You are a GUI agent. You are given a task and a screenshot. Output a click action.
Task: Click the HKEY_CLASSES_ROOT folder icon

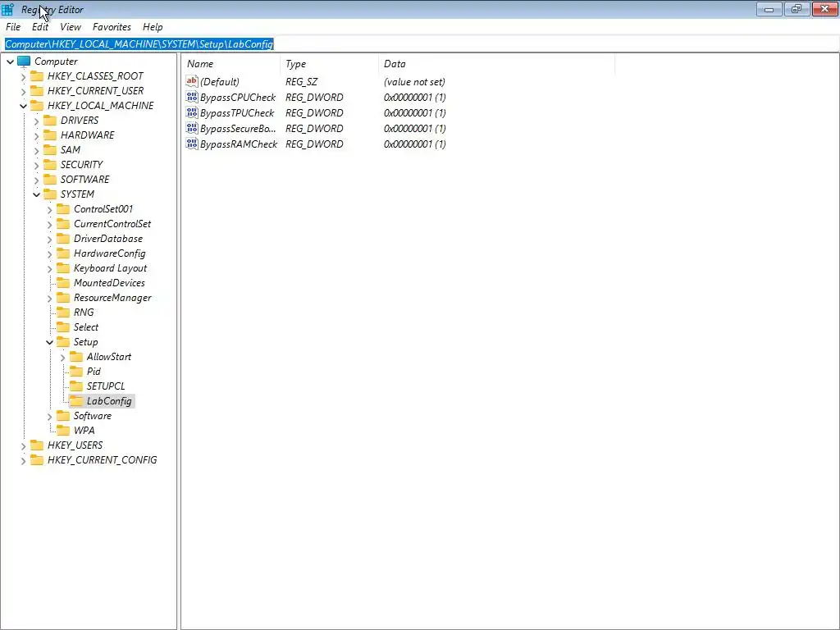click(37, 76)
